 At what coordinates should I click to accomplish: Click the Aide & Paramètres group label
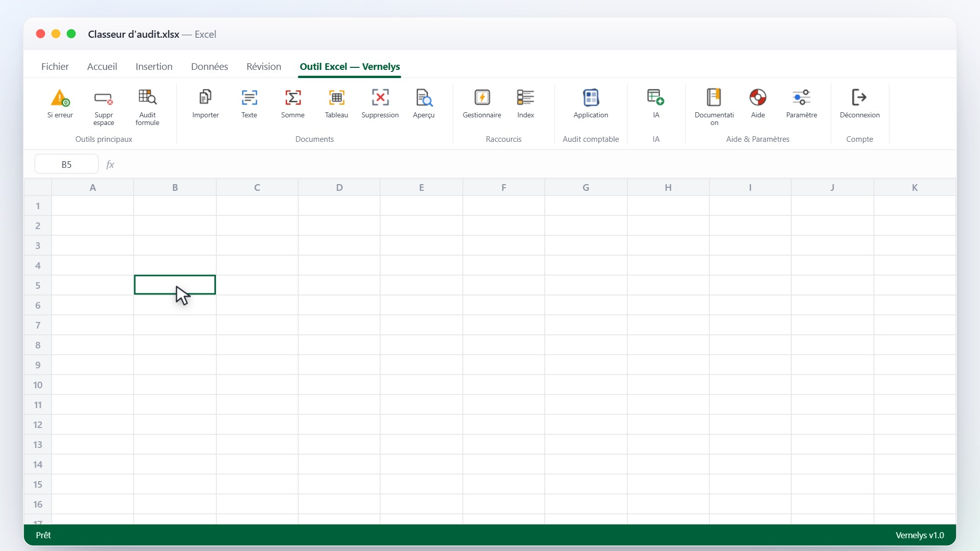758,139
